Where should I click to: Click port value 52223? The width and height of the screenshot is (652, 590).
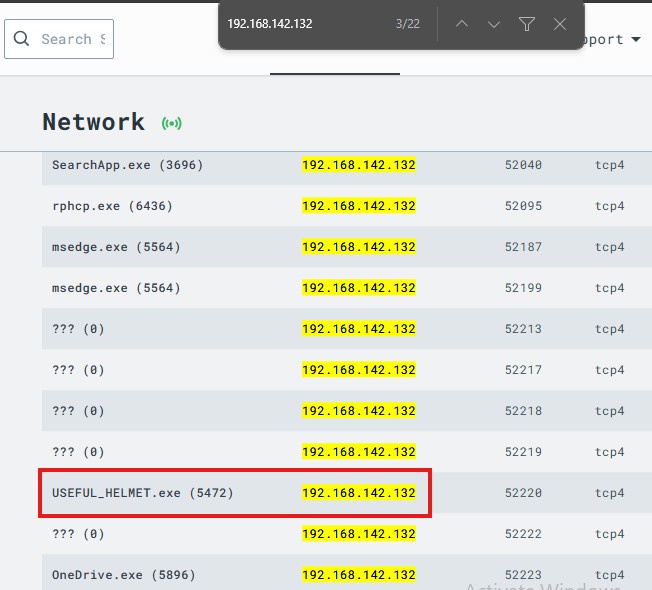click(x=523, y=575)
